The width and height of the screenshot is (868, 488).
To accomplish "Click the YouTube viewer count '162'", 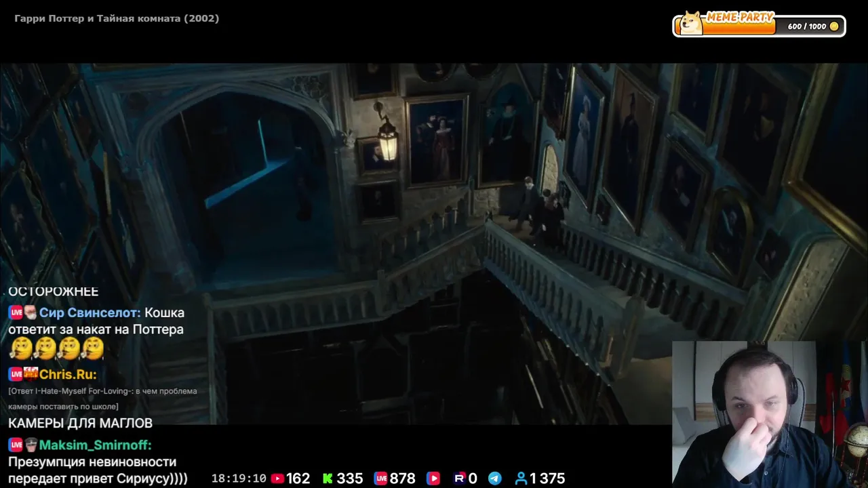I will [298, 479].
